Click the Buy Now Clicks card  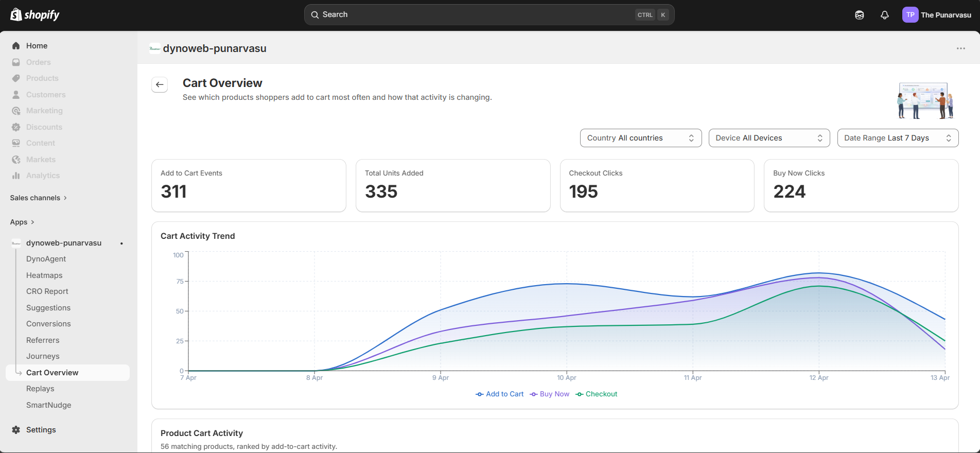tap(861, 185)
